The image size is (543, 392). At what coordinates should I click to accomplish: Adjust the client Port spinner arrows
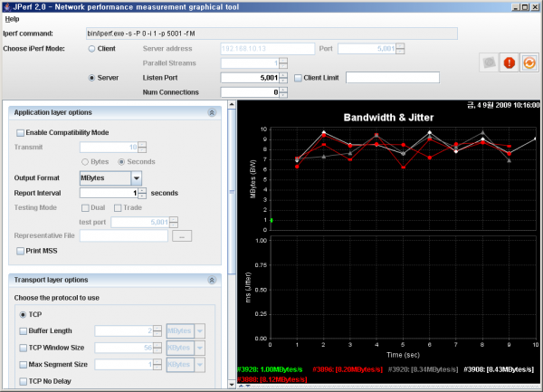(400, 49)
